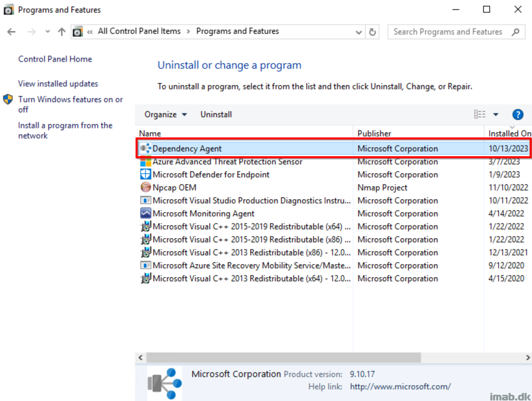
Task: Open View installed updates link
Action: [58, 84]
